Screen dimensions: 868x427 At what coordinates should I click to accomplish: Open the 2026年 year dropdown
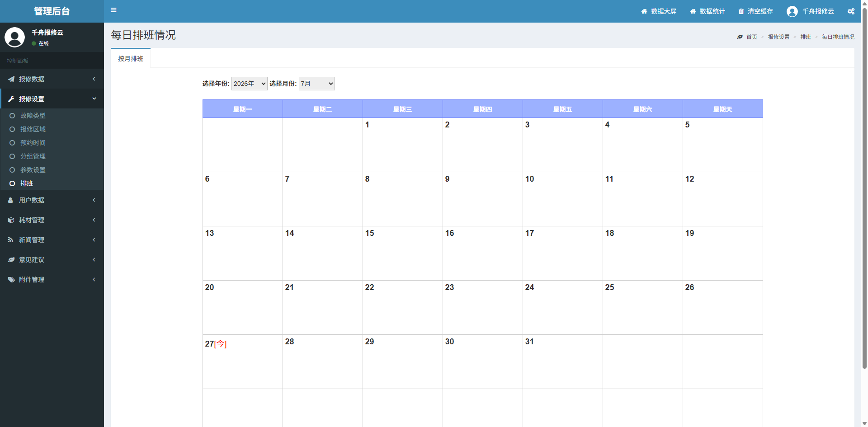coord(250,84)
